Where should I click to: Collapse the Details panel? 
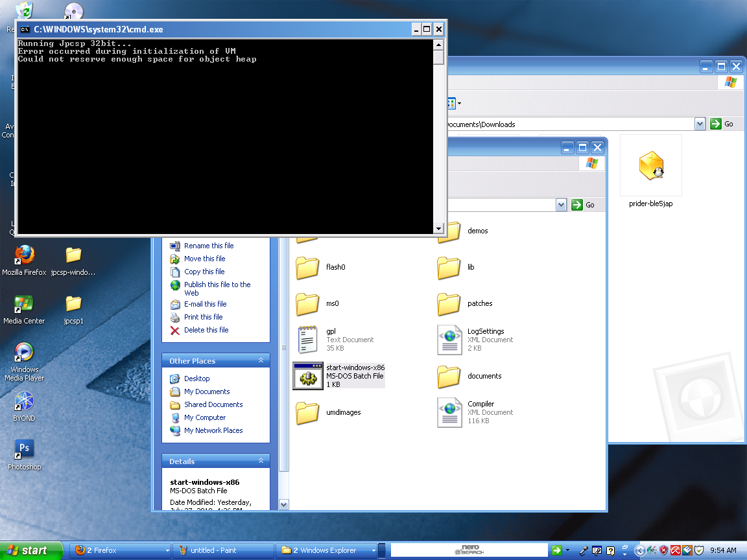(x=261, y=461)
